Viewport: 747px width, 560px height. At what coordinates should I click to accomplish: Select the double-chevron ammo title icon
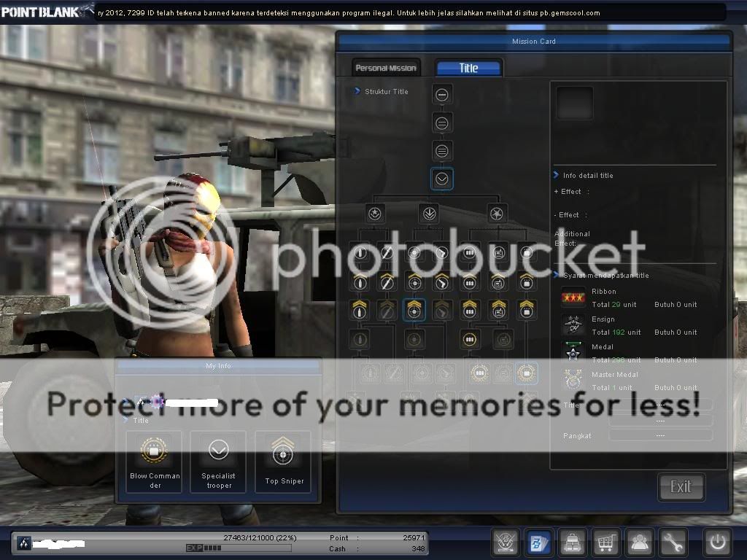(x=470, y=310)
